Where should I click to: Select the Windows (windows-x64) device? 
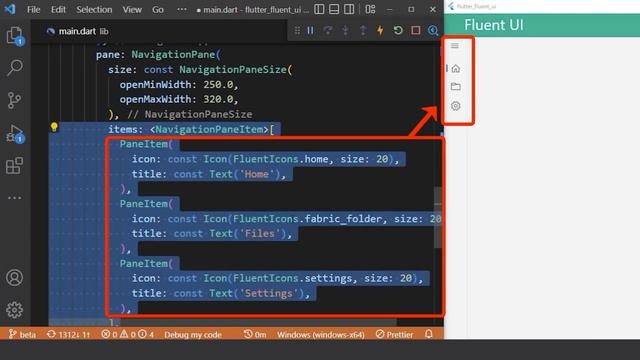320,335
